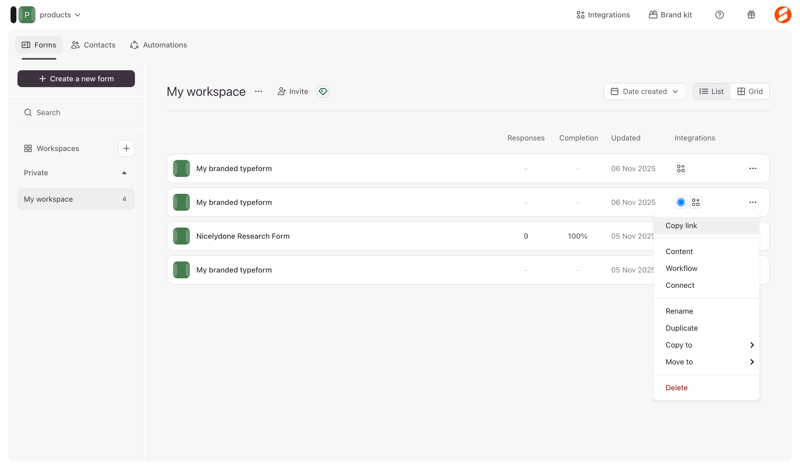The image size is (800, 470).
Task: Click the Responses column header
Action: click(526, 138)
